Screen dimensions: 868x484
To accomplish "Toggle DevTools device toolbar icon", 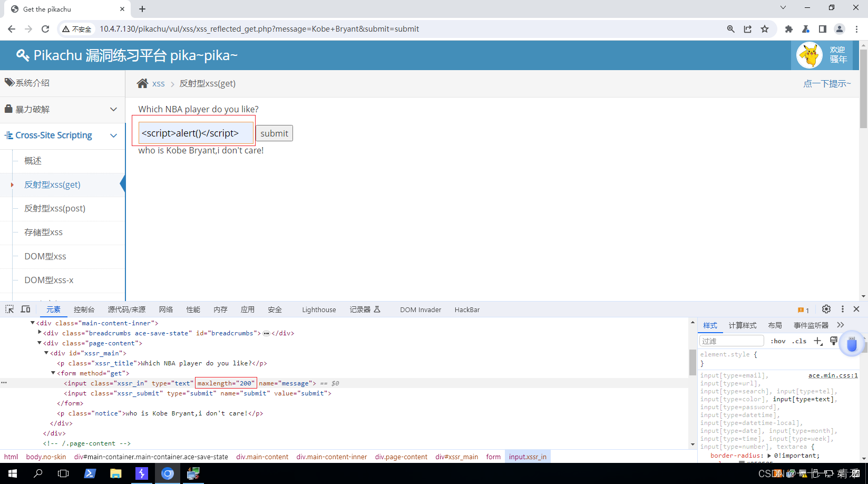I will 25,309.
